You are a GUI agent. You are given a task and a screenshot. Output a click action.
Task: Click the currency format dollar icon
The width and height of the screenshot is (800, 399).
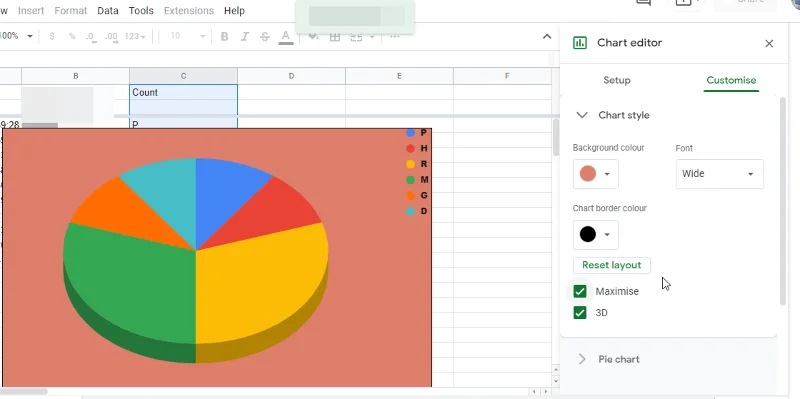[x=52, y=37]
